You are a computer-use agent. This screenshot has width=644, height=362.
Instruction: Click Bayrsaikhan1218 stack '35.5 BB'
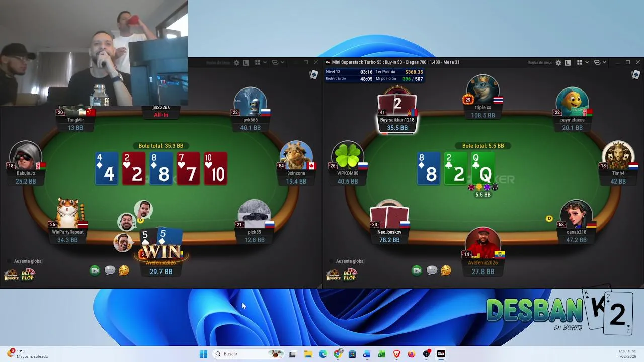pyautogui.click(x=397, y=128)
